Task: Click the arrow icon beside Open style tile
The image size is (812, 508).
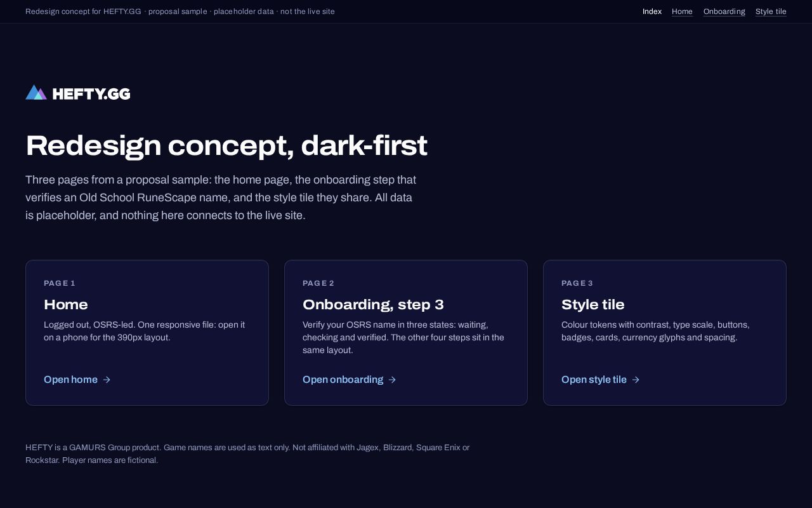Action: coord(636,380)
